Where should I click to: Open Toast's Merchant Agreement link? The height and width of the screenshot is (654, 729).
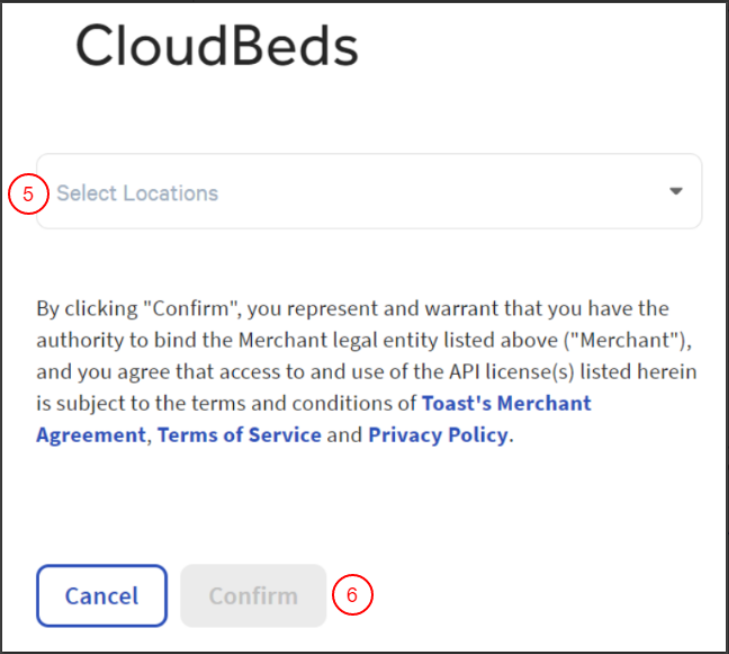point(506,404)
